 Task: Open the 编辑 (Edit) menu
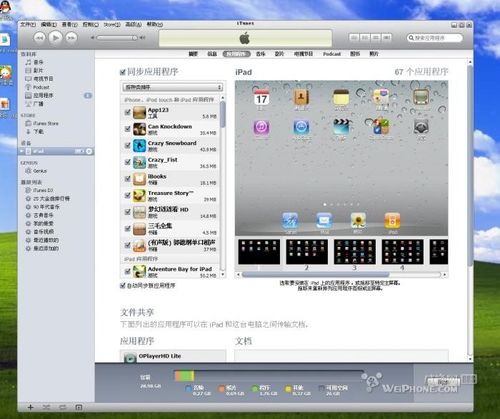pyautogui.click(x=49, y=25)
